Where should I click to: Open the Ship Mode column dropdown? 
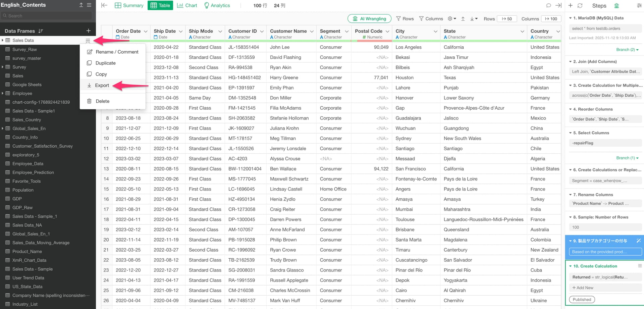pyautogui.click(x=220, y=31)
